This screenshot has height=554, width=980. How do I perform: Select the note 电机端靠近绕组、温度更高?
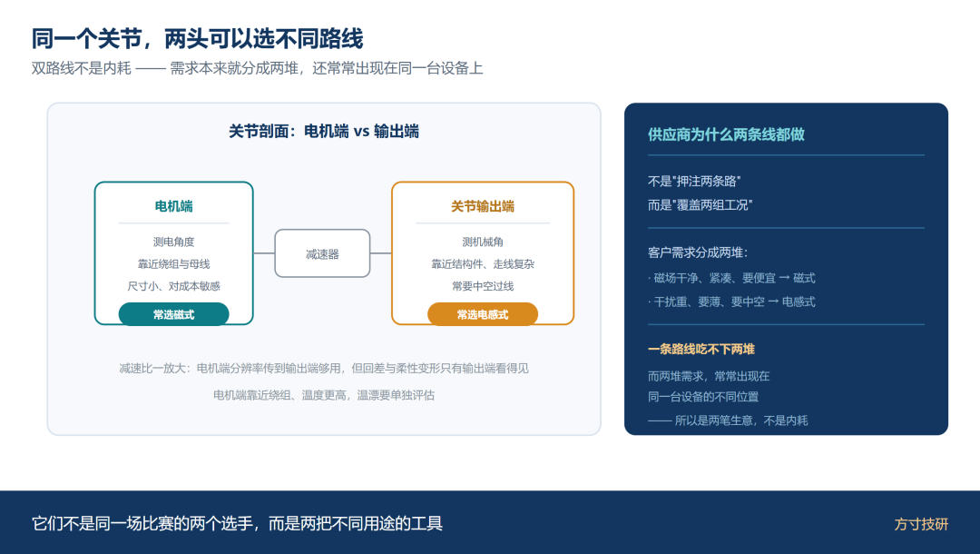coord(324,395)
